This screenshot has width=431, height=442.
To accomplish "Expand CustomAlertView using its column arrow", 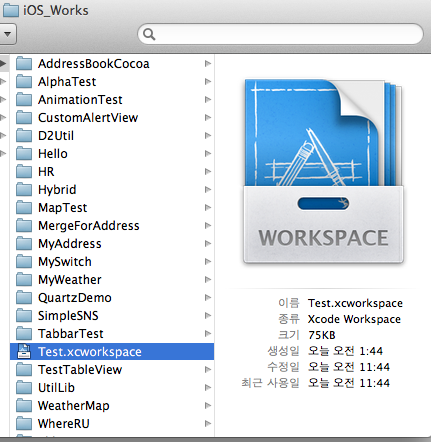I will point(208,117).
